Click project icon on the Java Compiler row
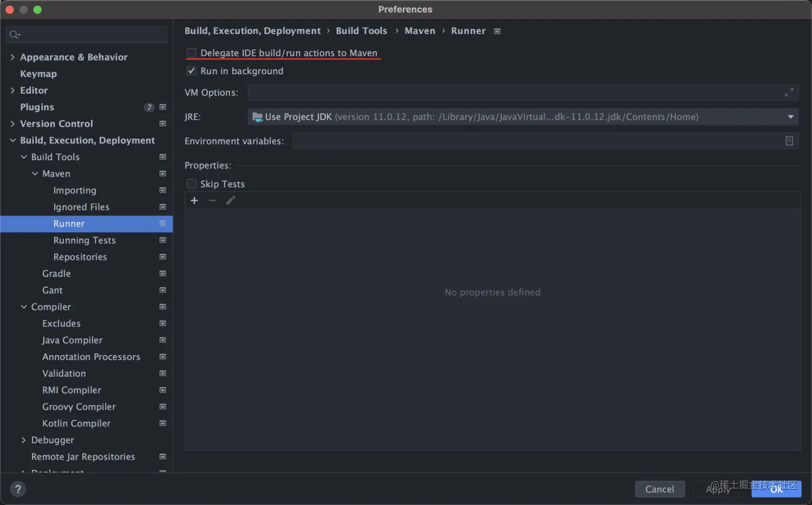The height and width of the screenshot is (505, 812). [x=162, y=340]
